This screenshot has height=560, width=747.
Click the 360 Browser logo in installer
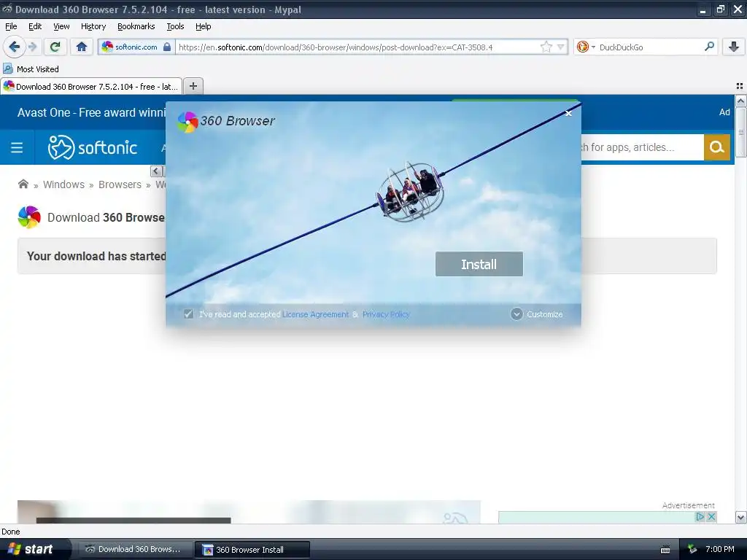187,122
